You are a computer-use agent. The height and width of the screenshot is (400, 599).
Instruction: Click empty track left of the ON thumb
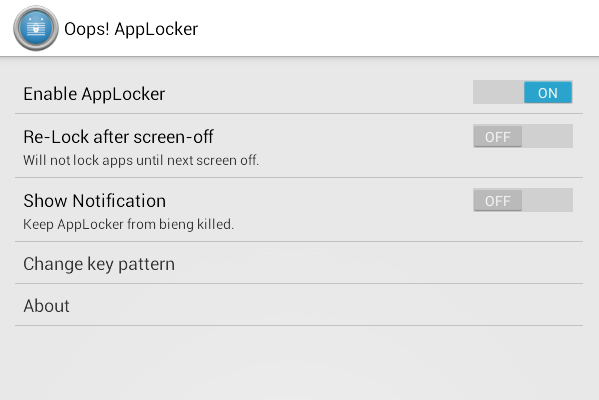(x=499, y=92)
